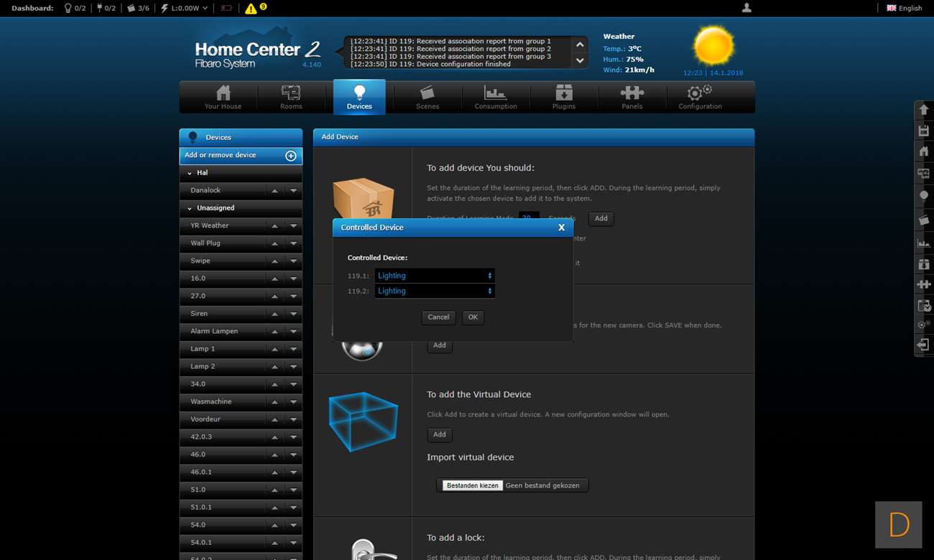Screen dimensions: 934x560
Task: Move Wasmachine down with its down arrow
Action: point(293,402)
